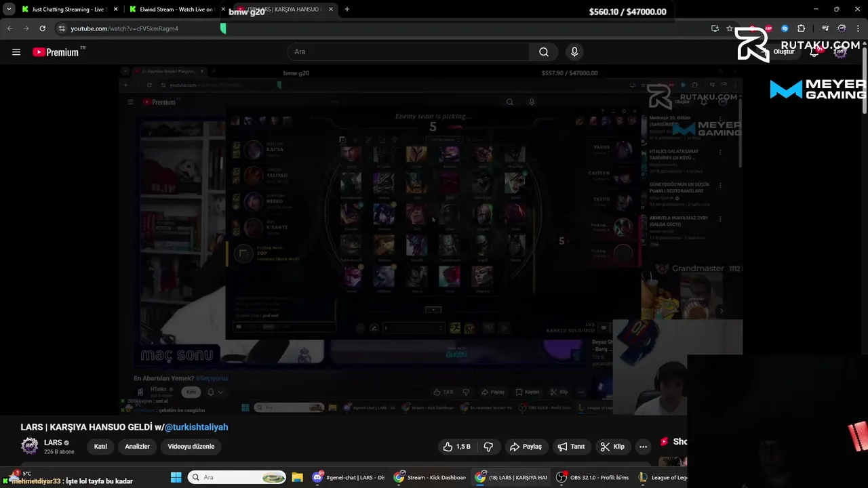Like the video showing 1,5 B likes

pos(456,447)
